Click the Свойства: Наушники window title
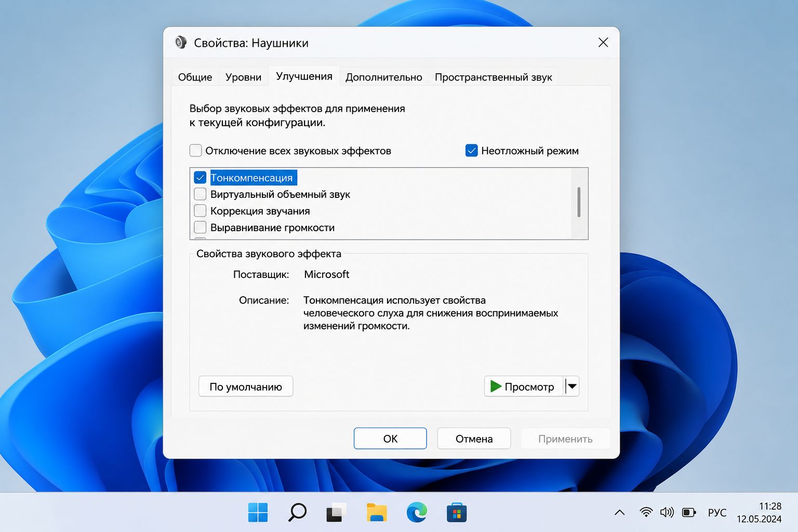This screenshot has height=532, width=798. [251, 43]
